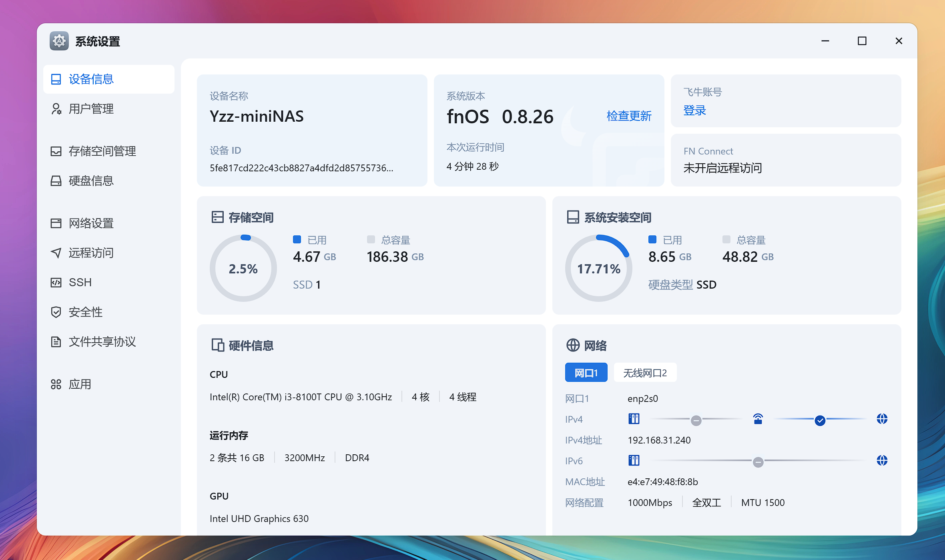The height and width of the screenshot is (560, 945).
Task: Click the 存储空间管理 tray icon
Action: pyautogui.click(x=56, y=151)
